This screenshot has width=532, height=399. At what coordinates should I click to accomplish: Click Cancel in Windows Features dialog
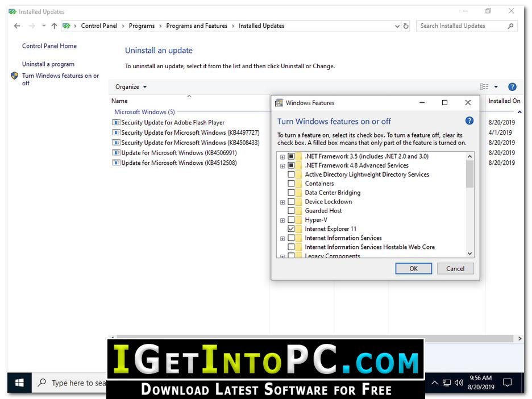(455, 268)
